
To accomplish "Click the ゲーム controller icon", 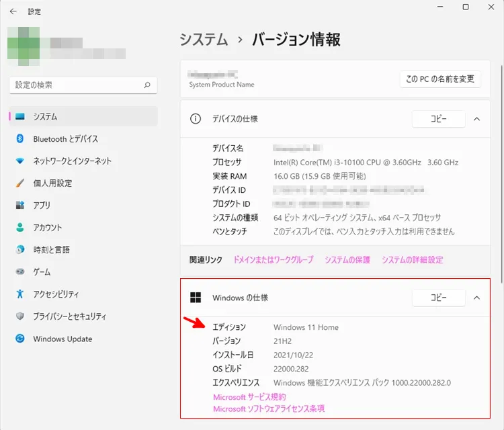I will click(20, 271).
